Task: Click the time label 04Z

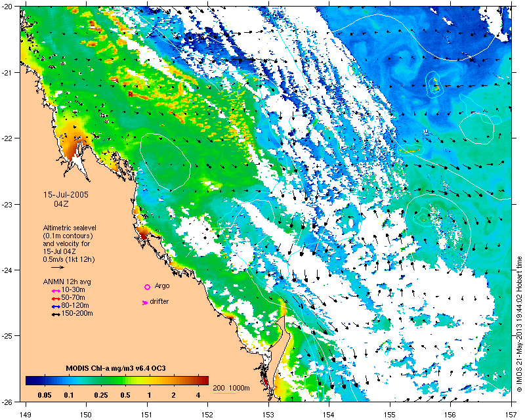Action: (61, 203)
